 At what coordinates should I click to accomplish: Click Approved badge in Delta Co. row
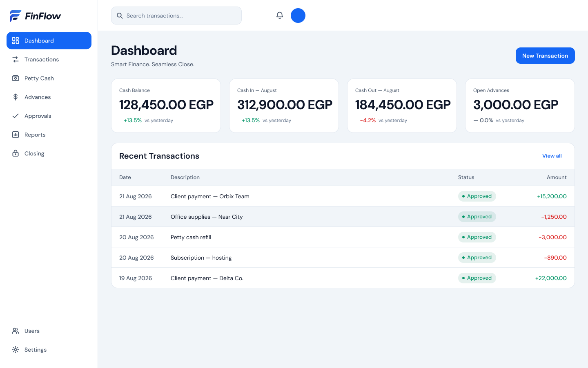(x=477, y=278)
